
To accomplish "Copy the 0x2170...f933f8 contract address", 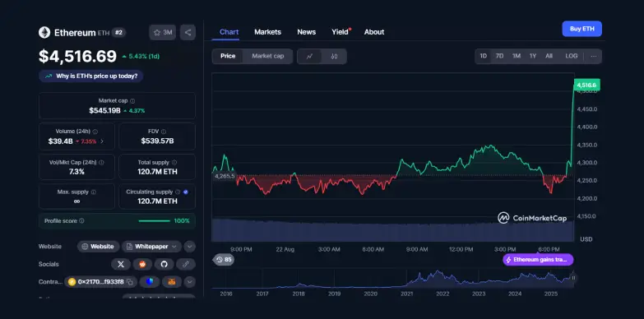I will click(x=130, y=282).
